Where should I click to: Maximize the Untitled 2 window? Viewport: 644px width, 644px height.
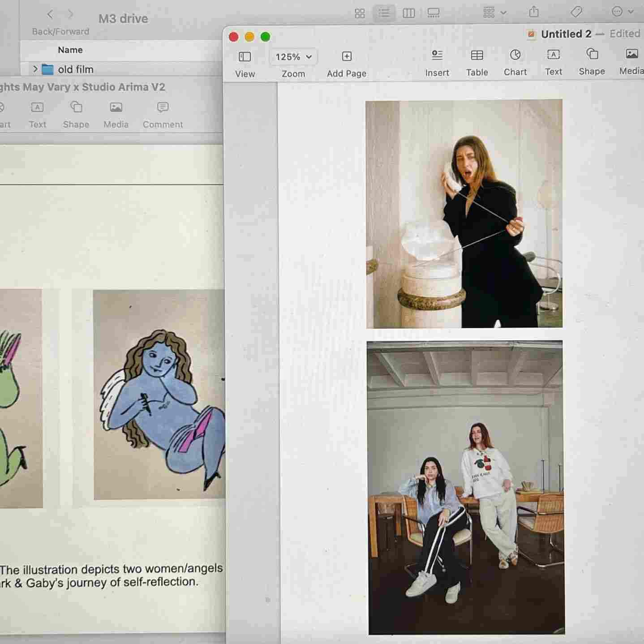click(x=266, y=37)
